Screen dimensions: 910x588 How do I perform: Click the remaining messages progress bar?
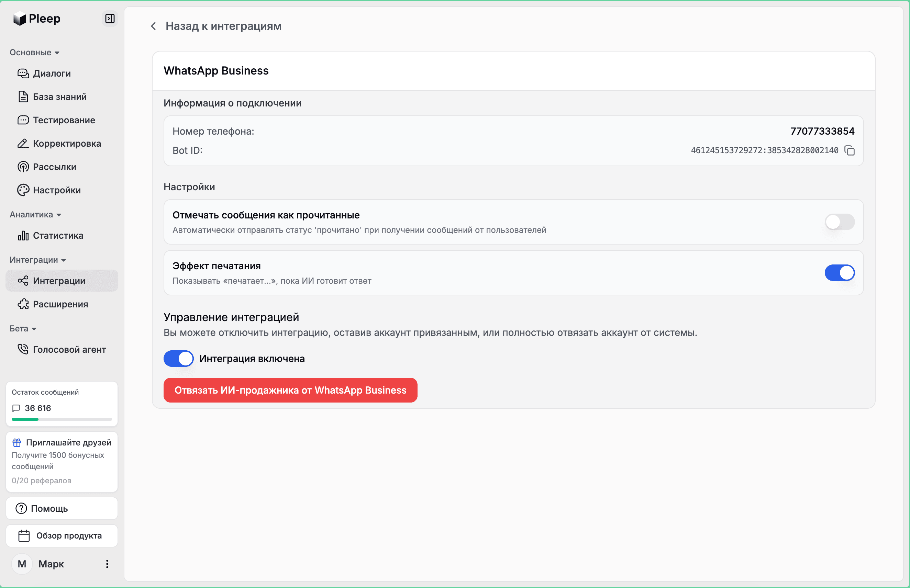[62, 419]
